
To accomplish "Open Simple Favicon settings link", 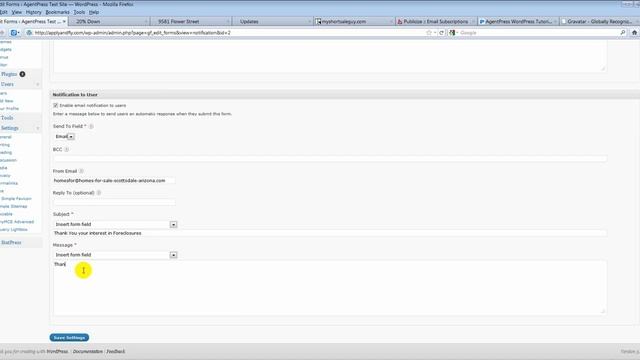I will pyautogui.click(x=16, y=199).
